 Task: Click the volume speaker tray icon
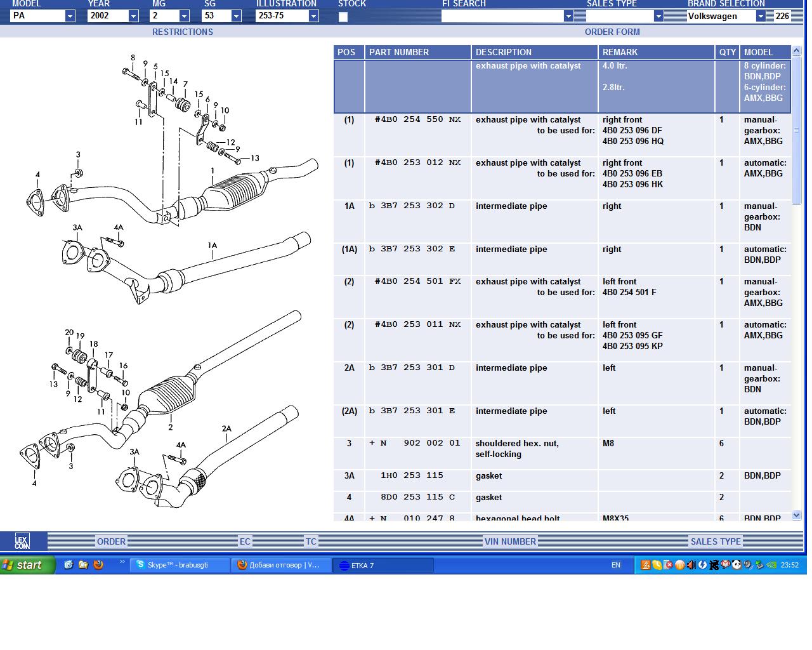click(691, 565)
